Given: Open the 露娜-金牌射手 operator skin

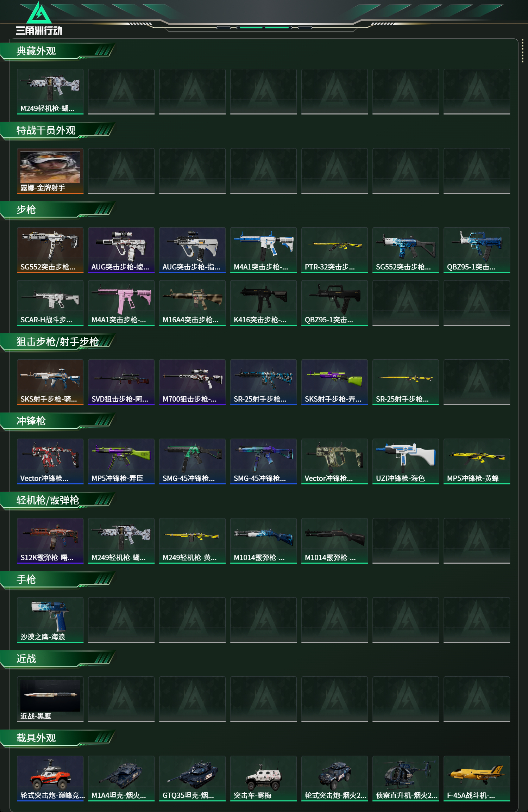Looking at the screenshot, I should (x=50, y=171).
